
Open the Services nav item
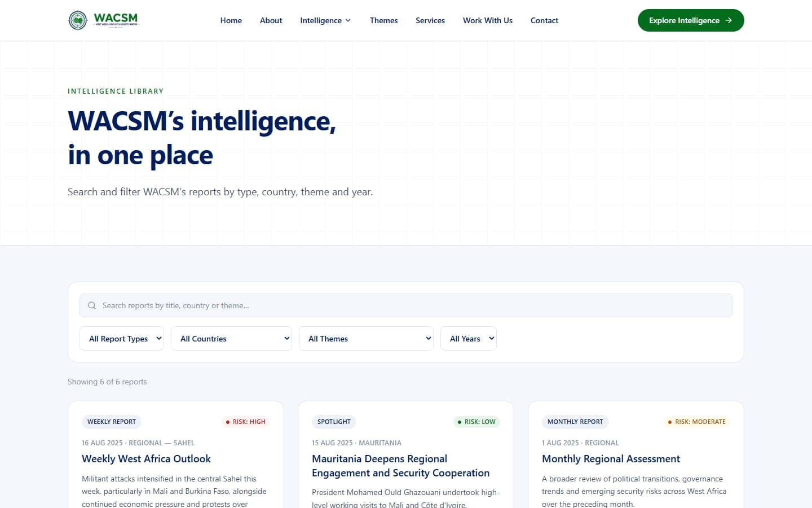point(430,20)
